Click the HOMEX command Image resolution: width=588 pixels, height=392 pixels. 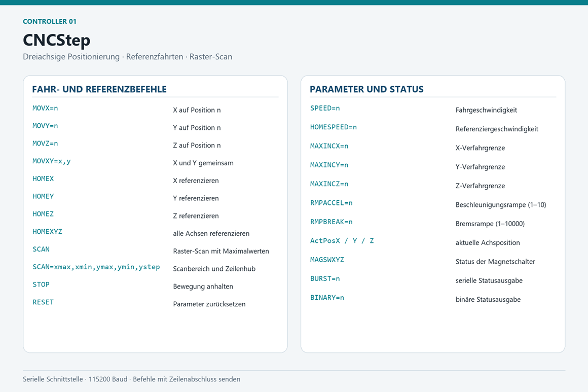pos(43,179)
